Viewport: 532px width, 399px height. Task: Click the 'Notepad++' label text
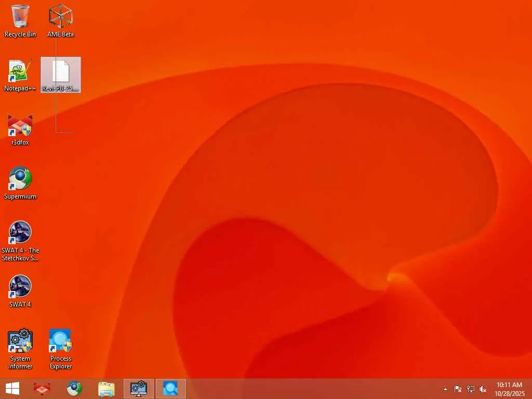pos(20,88)
